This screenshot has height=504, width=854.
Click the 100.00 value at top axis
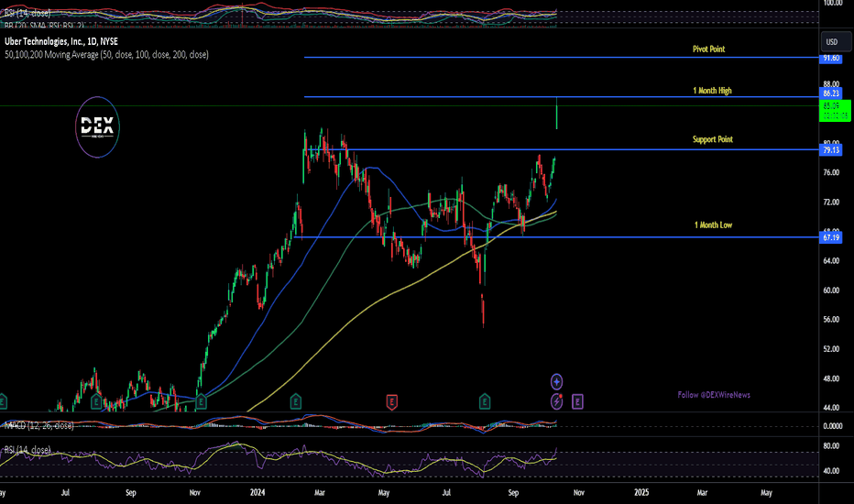tap(833, 3)
